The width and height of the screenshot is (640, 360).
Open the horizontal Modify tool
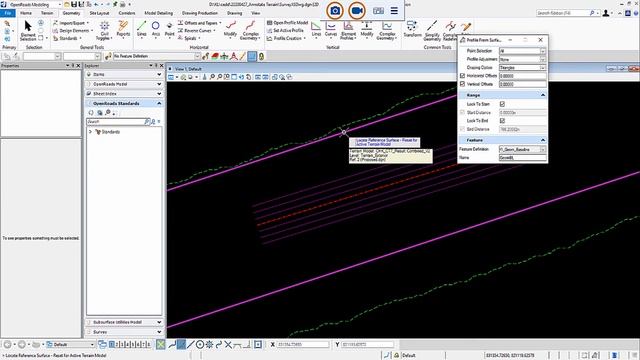pos(230,29)
